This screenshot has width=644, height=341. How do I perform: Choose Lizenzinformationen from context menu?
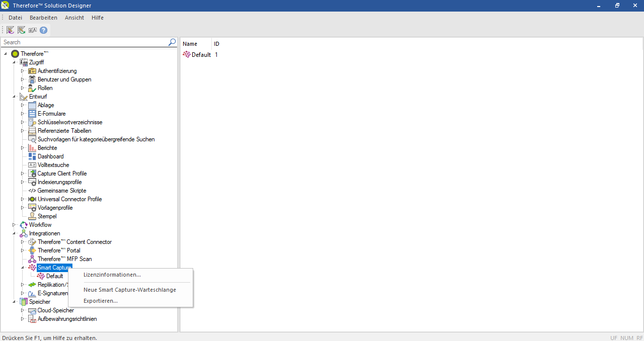pyautogui.click(x=112, y=275)
